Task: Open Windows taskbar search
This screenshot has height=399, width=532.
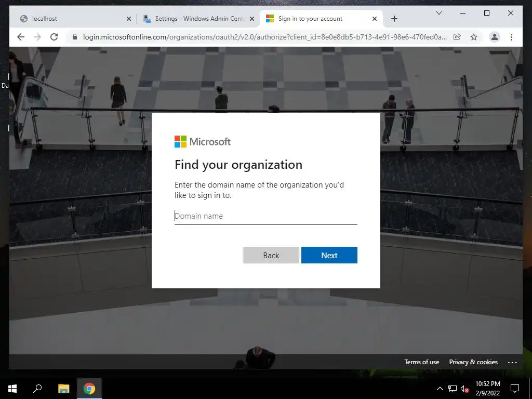Action: point(37,389)
